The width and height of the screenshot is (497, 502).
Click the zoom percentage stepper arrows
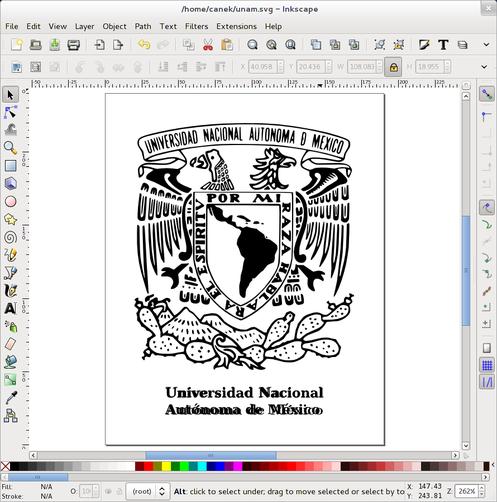click(481, 491)
